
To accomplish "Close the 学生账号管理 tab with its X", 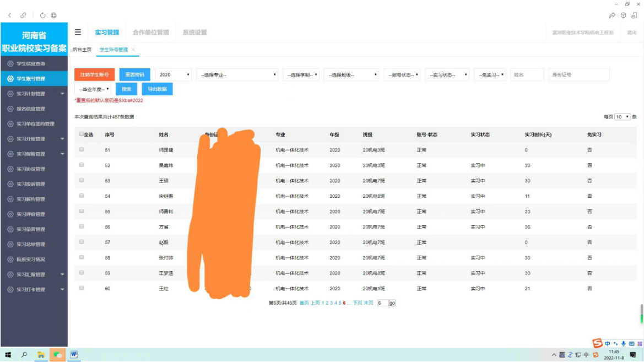I will coord(133,50).
